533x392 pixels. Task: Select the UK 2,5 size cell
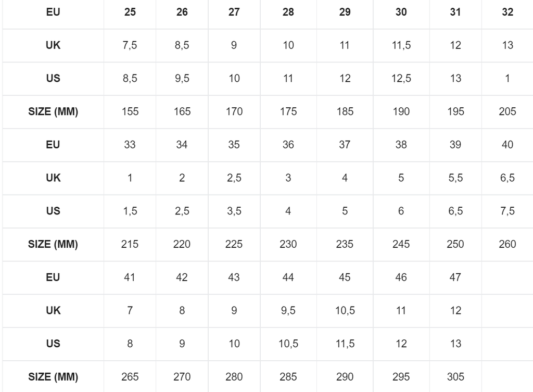(234, 178)
